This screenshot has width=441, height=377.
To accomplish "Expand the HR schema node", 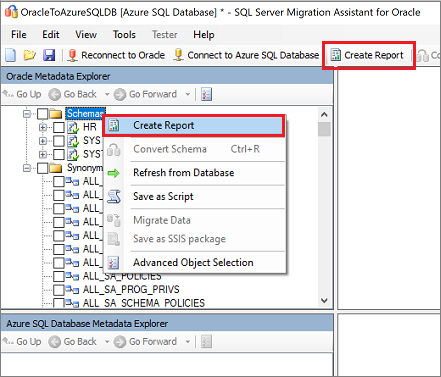I will [x=43, y=127].
